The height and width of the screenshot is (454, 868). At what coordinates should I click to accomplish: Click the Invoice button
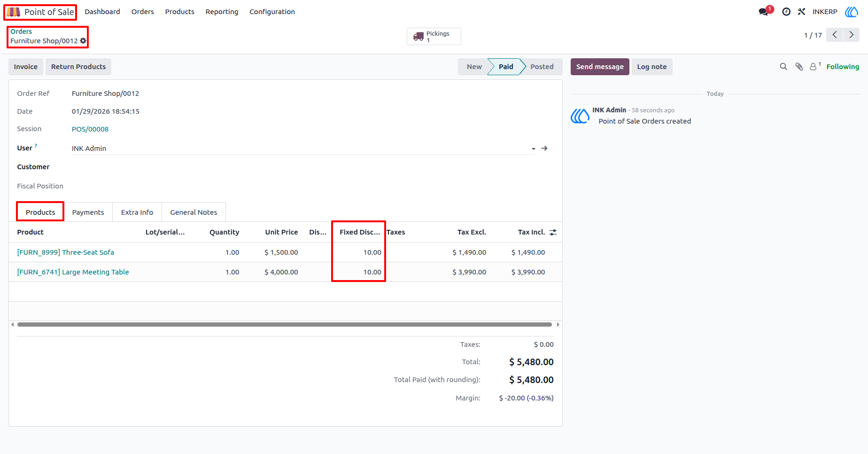(26, 67)
